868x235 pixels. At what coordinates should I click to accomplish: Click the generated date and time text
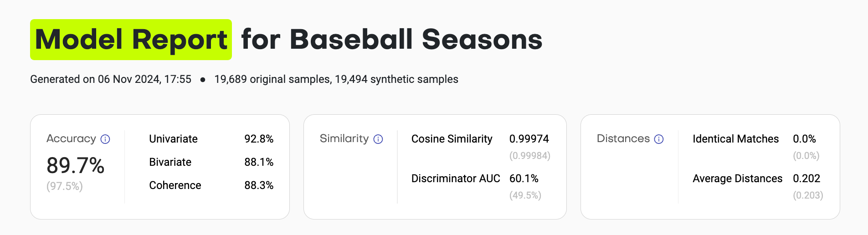click(111, 79)
